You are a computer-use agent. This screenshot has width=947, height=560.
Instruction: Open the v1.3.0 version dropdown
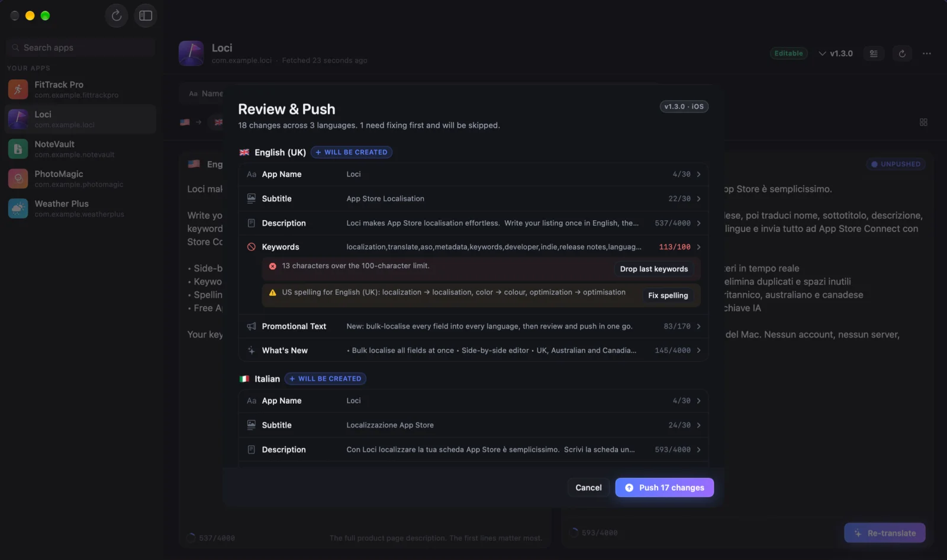836,53
